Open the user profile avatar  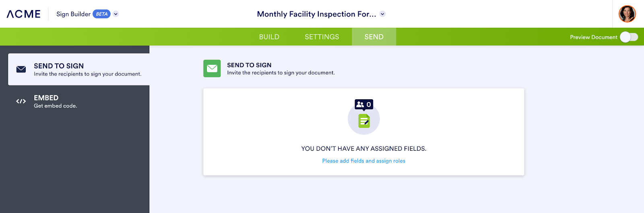click(627, 14)
